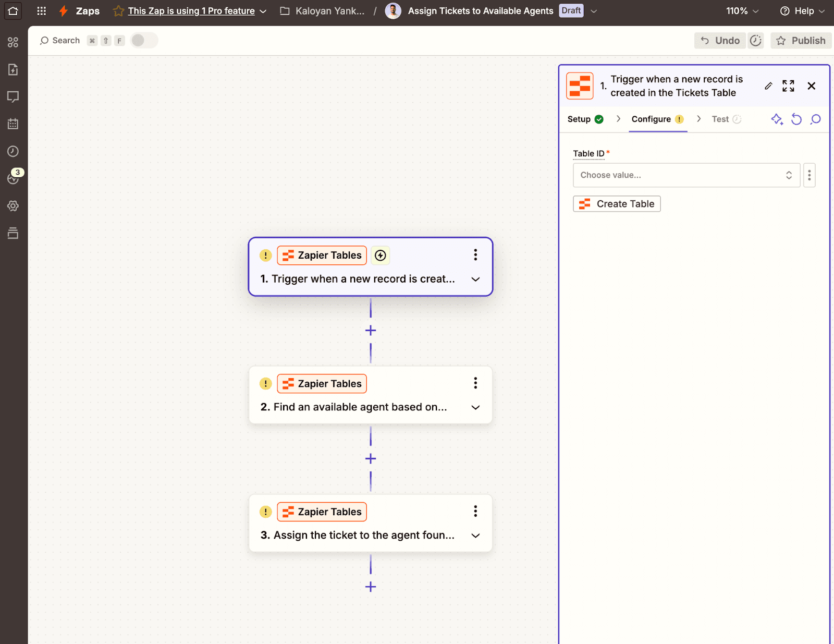Click the Draft status badge
Screen dimensions: 834x644
point(571,10)
